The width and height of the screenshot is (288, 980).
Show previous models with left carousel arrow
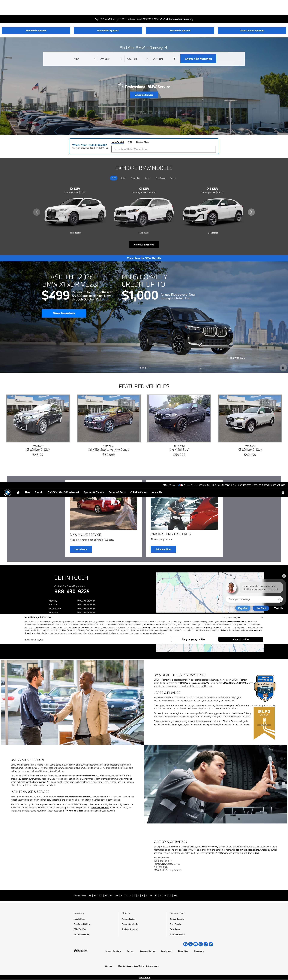pyautogui.click(x=37, y=212)
